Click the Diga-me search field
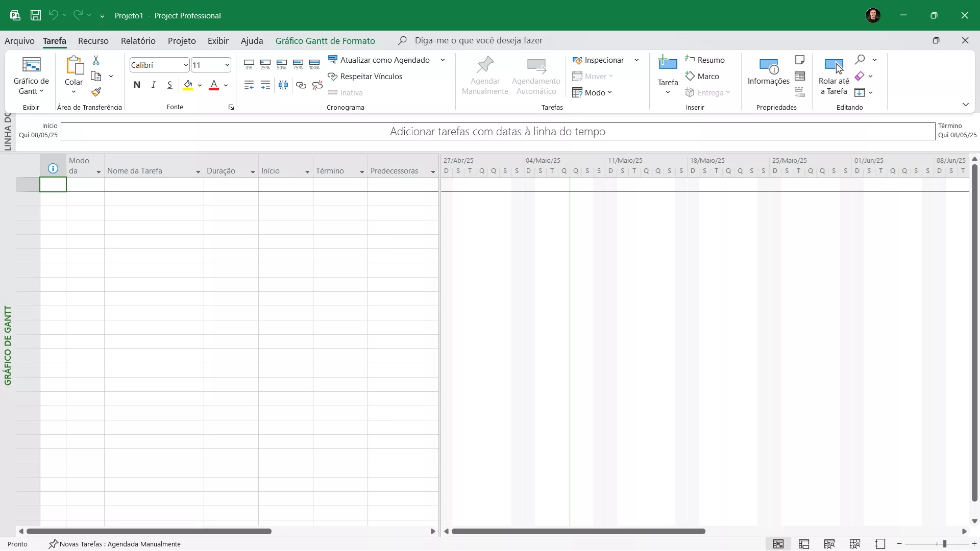This screenshot has width=980, height=551. (x=478, y=41)
